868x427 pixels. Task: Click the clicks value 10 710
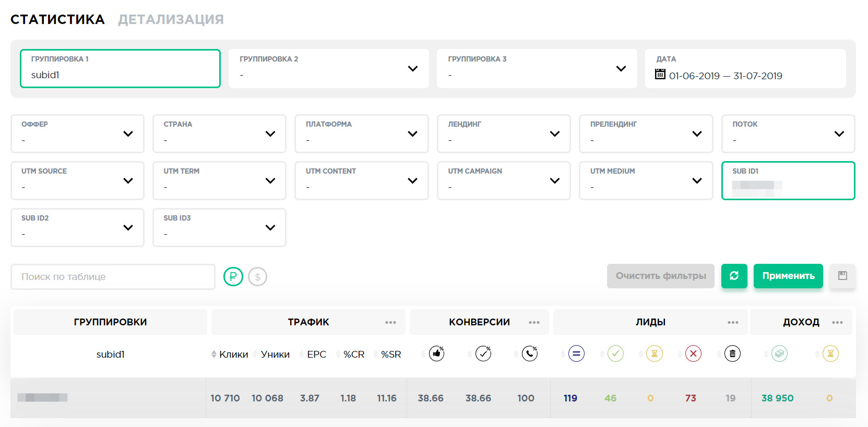click(225, 398)
